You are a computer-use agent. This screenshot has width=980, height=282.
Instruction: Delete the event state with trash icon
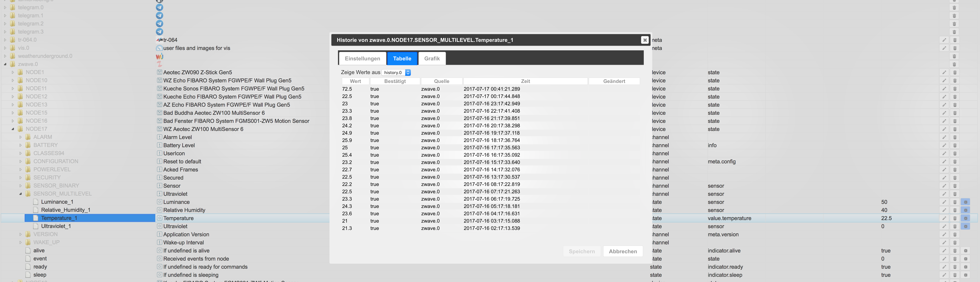point(955,259)
